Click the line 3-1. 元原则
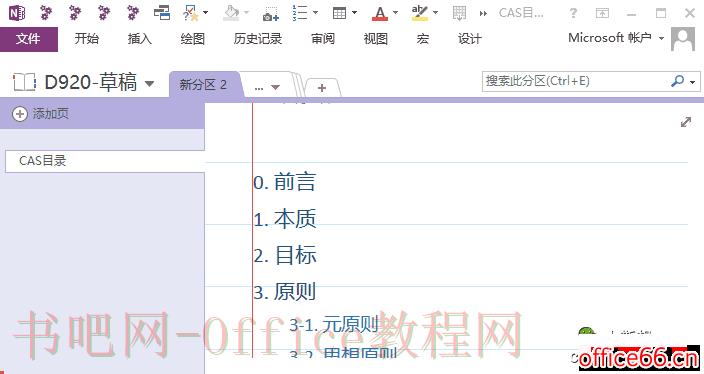The width and height of the screenshot is (704, 374). coord(334,324)
